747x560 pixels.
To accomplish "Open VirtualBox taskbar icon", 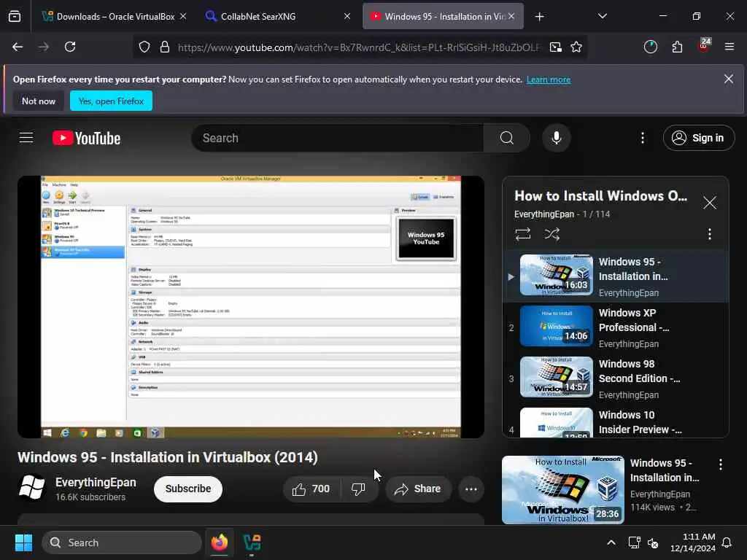I will (252, 542).
